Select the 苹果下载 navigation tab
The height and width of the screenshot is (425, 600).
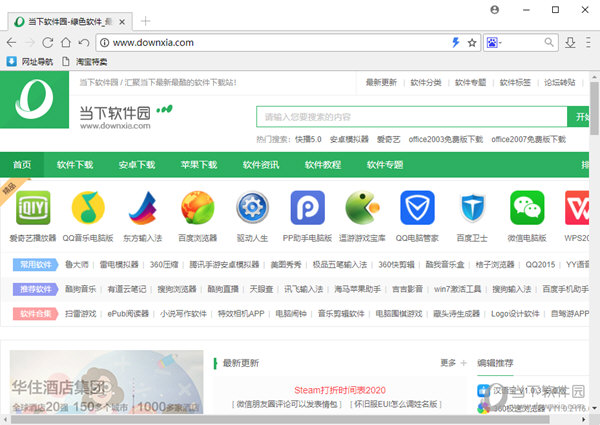pos(199,164)
